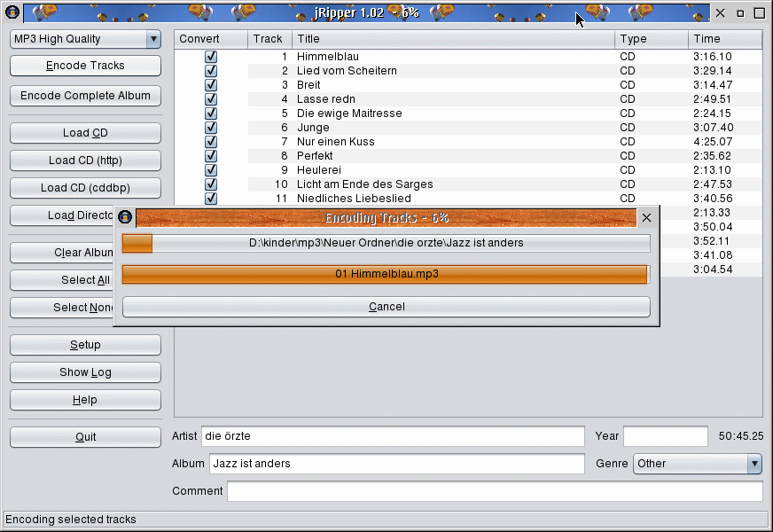Select the Lied vom Scheitern title row
Image resolution: width=773 pixels, height=532 pixels.
pyautogui.click(x=453, y=71)
